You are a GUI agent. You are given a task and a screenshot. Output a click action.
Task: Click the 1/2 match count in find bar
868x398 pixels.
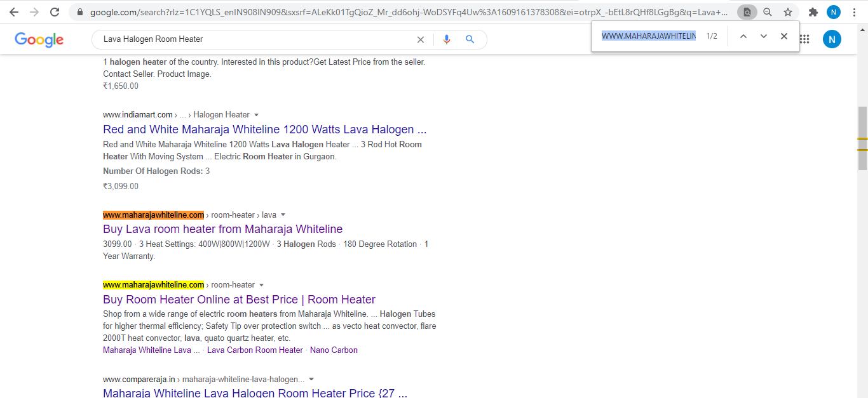712,36
